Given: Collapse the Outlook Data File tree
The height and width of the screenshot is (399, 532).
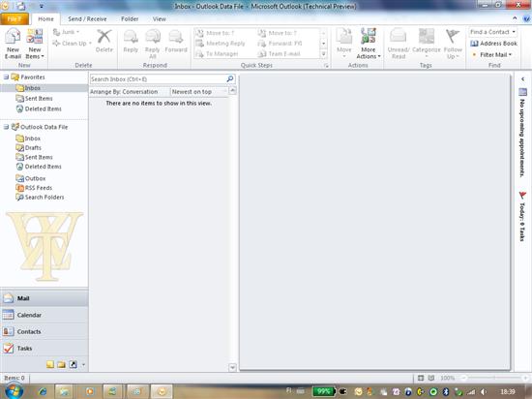Looking at the screenshot, I should [6, 127].
